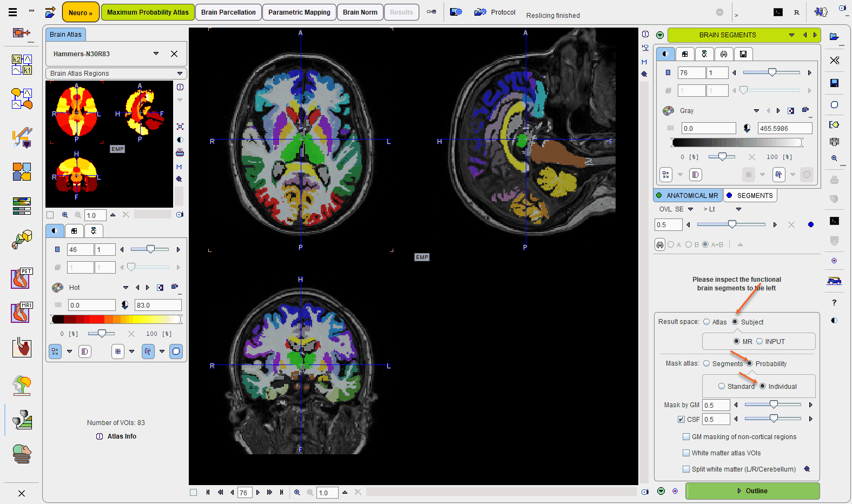Click the Neuro » menu button
Screen dimensions: 852x504
tap(80, 12)
